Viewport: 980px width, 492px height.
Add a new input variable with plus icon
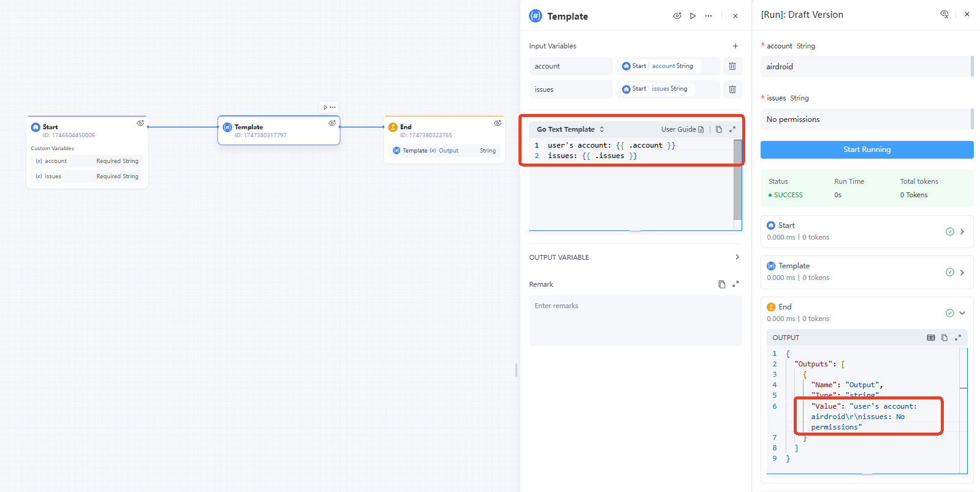pyautogui.click(x=735, y=46)
